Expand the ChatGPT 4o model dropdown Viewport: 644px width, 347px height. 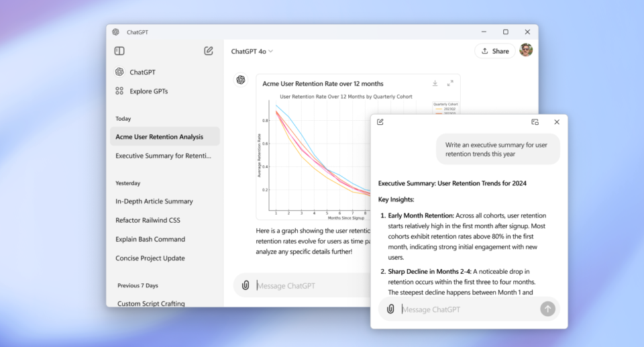(252, 52)
